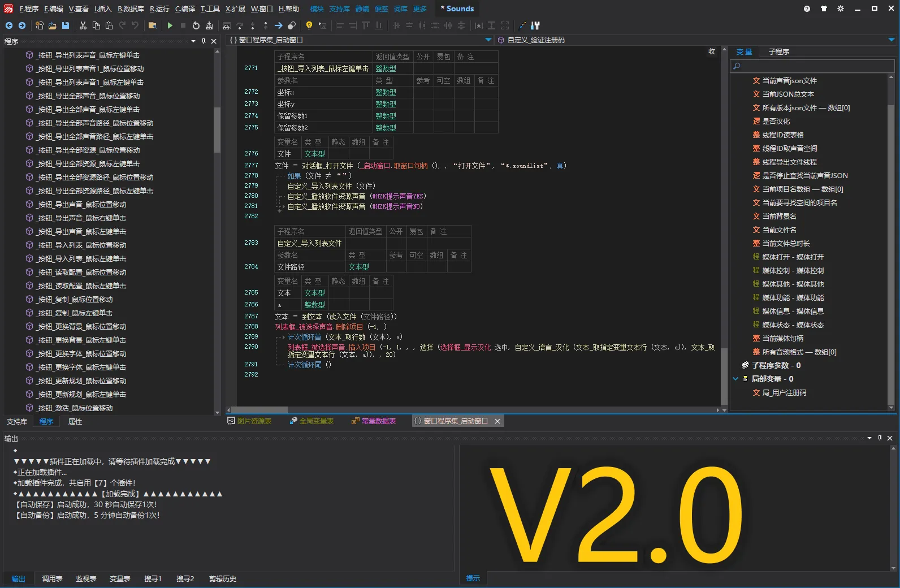Collapse the 局部变量 tree node
This screenshot has height=588, width=900.
735,379
